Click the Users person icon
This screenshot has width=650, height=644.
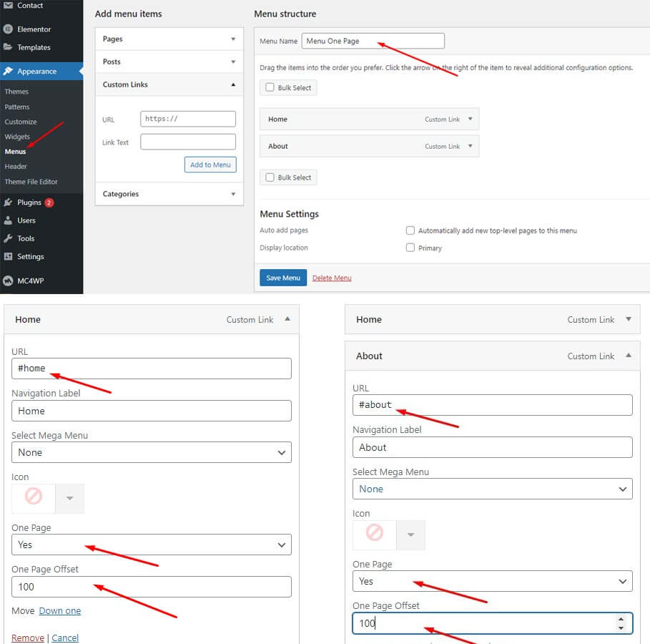(8, 220)
